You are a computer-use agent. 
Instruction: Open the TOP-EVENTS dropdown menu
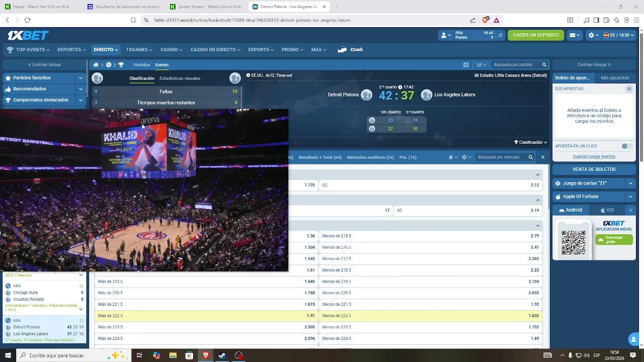(x=28, y=50)
